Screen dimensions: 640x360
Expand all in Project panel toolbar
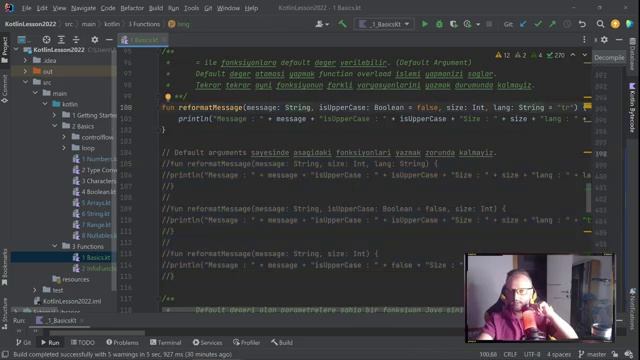click(x=61, y=40)
